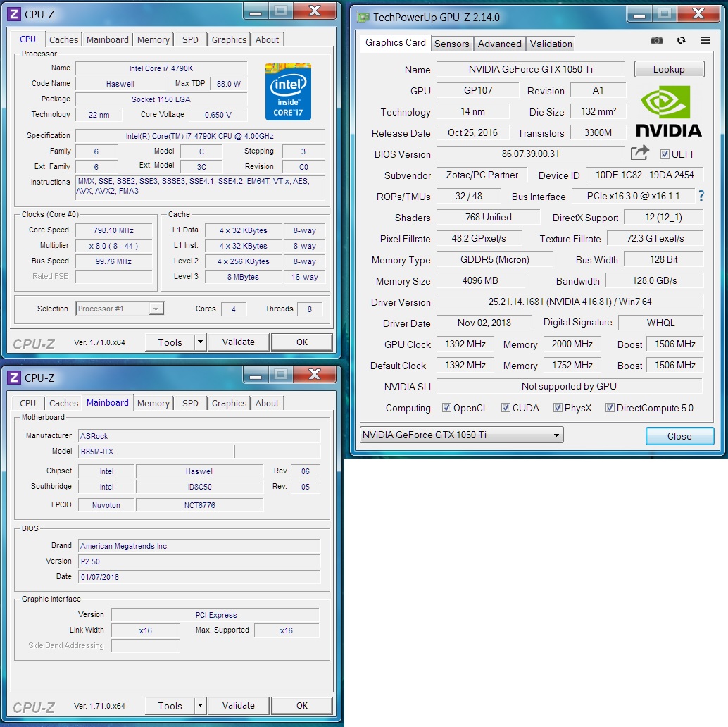The image size is (728, 727).
Task: Click the NVIDIA SLI field Not supported
Action: pos(569,386)
